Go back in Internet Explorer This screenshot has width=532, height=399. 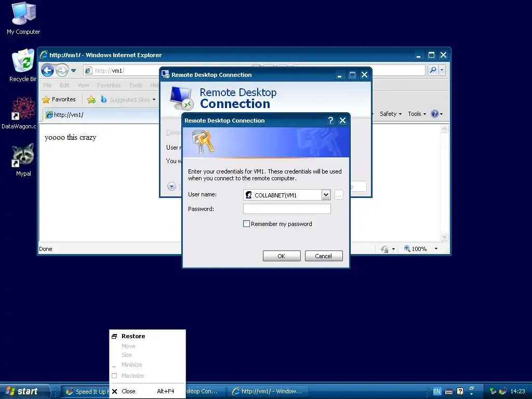[47, 71]
